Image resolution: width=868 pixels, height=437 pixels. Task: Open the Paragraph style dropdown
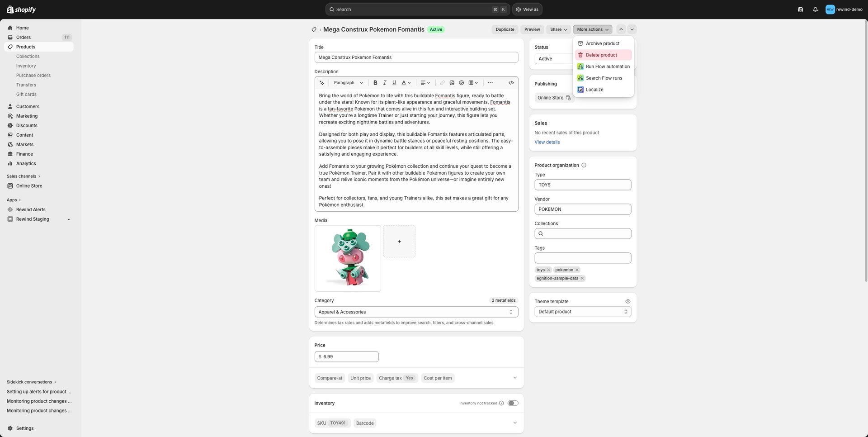click(x=348, y=83)
